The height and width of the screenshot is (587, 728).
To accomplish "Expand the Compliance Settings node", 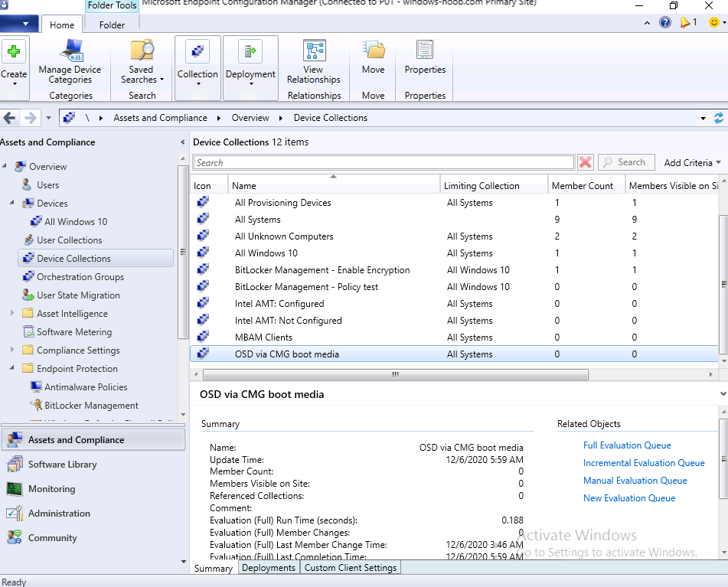I will (12, 350).
